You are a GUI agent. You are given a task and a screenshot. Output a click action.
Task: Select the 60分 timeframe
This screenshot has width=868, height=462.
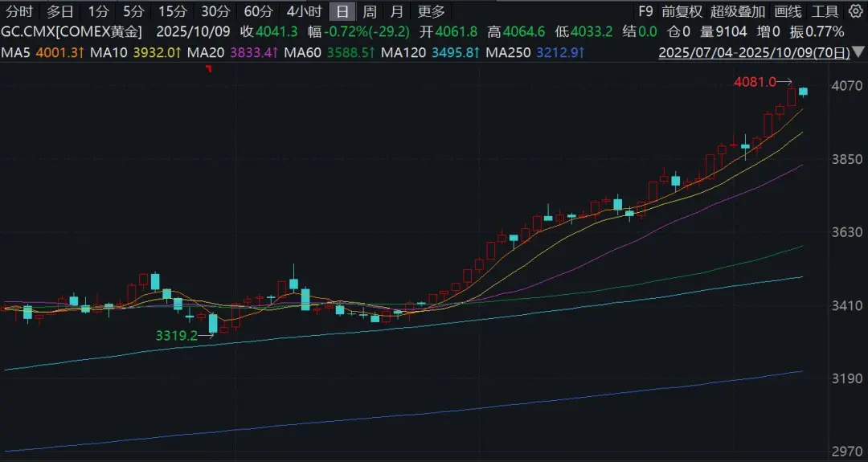[257, 11]
